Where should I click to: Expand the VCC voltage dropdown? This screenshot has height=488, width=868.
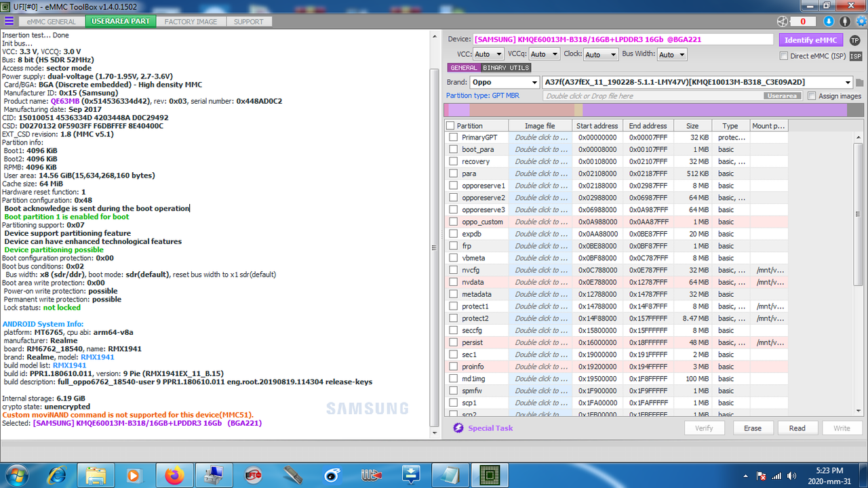point(488,54)
